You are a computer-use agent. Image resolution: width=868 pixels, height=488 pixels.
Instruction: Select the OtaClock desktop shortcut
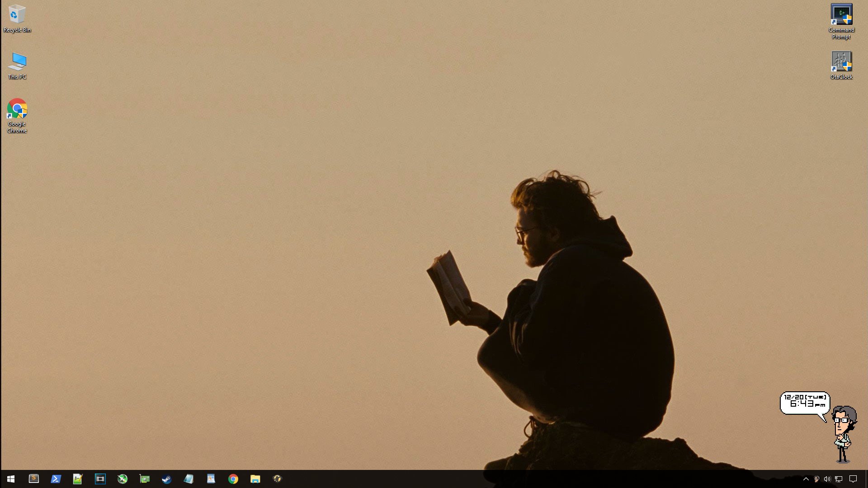tap(841, 66)
